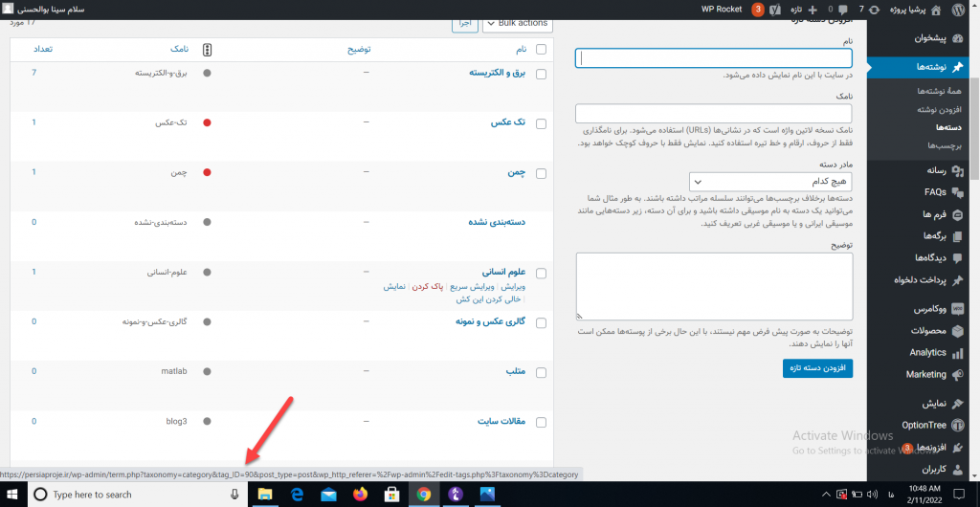Check the برق و الکتریسته category checkbox
This screenshot has height=507, width=980.
541,74
